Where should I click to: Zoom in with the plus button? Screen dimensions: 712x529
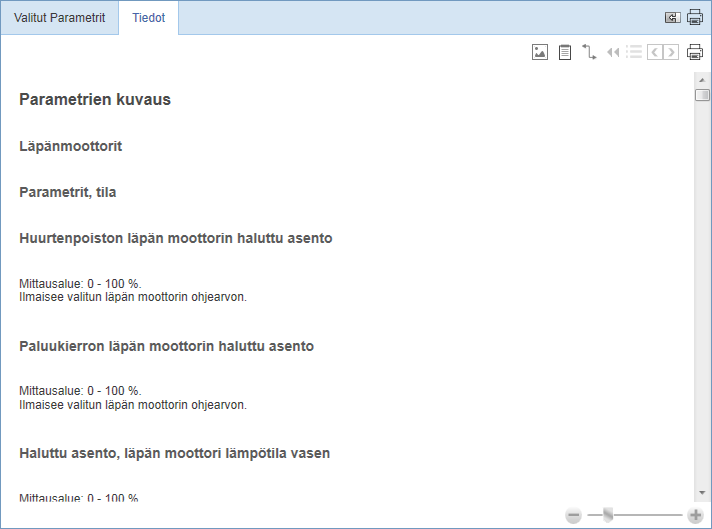[695, 515]
